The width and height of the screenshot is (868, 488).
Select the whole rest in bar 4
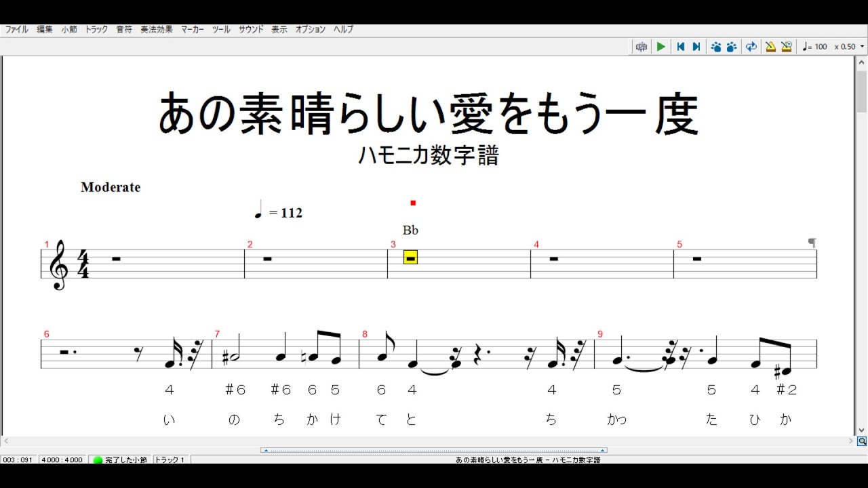[553, 258]
